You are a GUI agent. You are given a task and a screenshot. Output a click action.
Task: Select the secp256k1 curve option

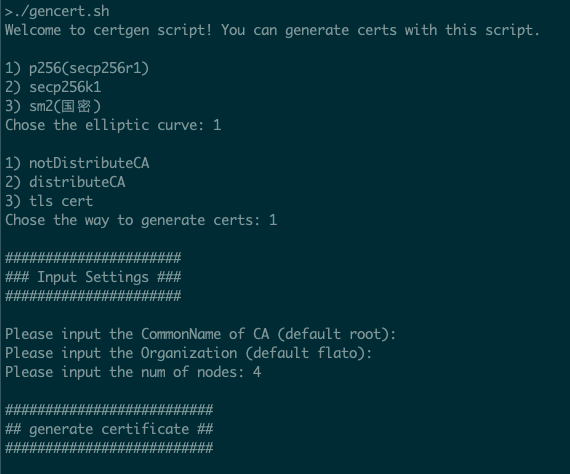tap(53, 87)
